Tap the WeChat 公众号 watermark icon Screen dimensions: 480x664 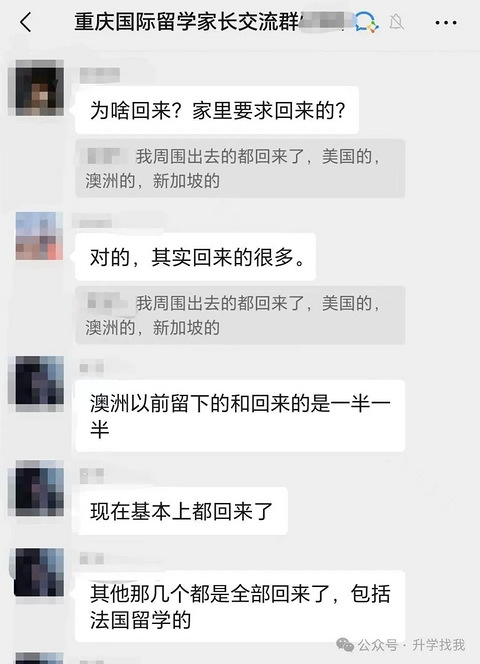(345, 645)
